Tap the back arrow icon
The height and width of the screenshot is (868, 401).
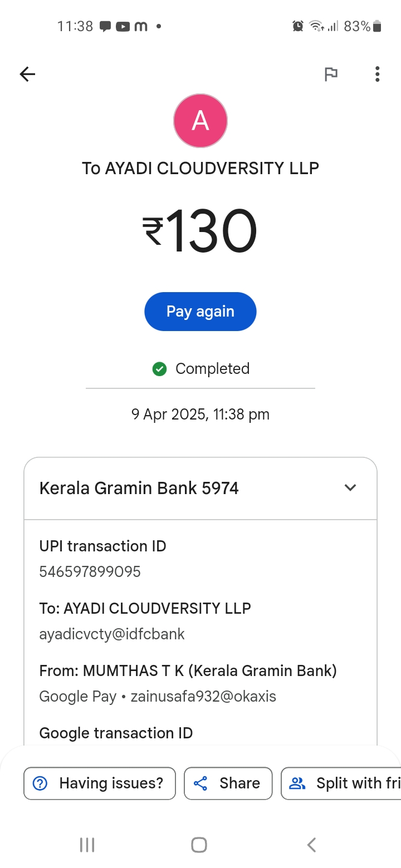pyautogui.click(x=27, y=74)
